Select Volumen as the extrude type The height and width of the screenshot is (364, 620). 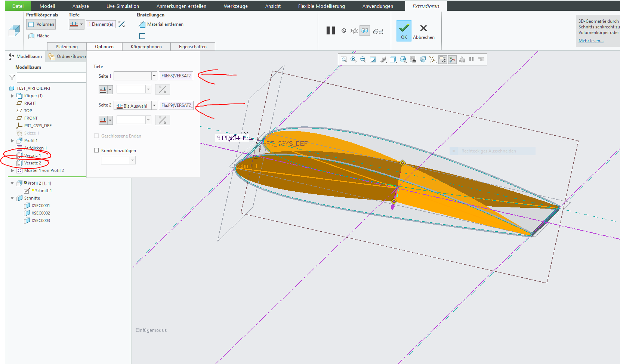coord(41,24)
